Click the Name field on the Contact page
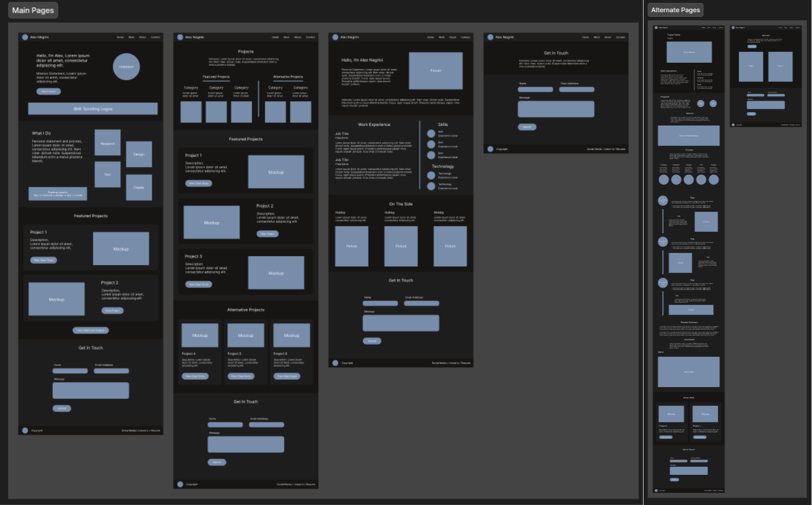This screenshot has width=812, height=505. (x=536, y=89)
